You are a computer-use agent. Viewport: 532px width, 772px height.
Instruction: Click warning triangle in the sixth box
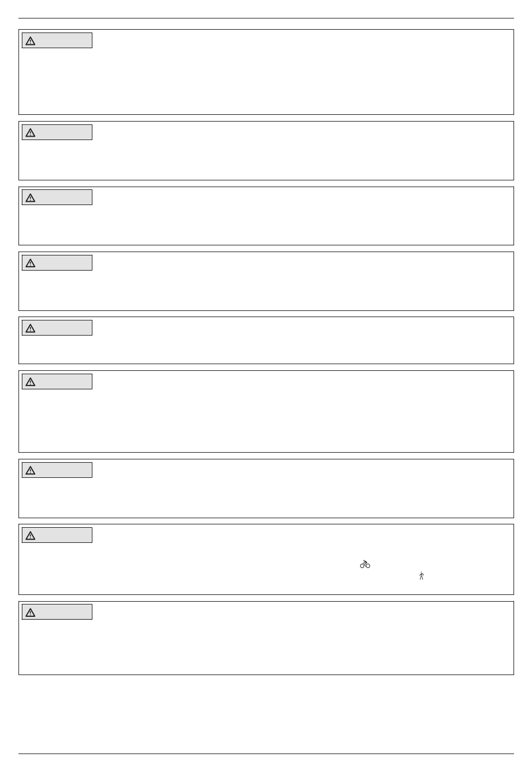click(30, 382)
